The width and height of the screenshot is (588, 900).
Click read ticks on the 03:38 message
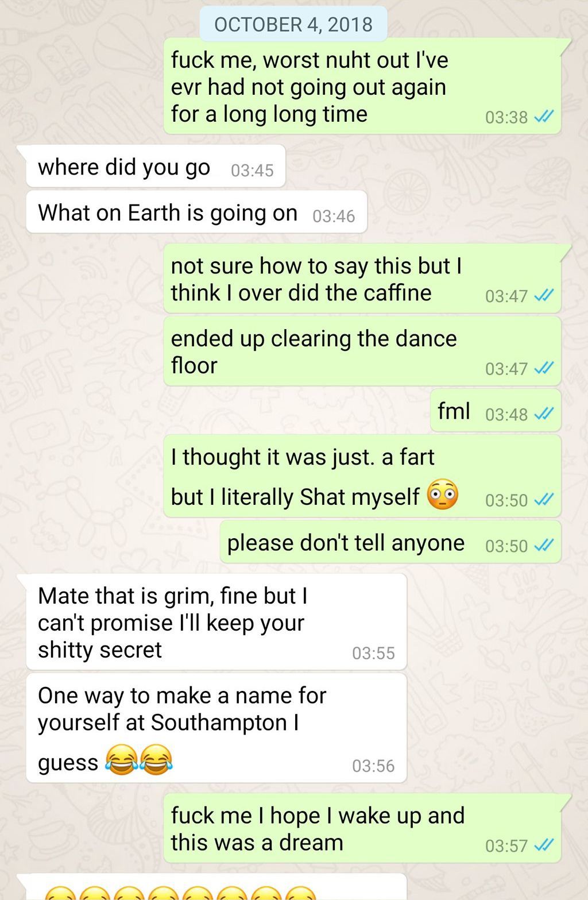[x=543, y=117]
